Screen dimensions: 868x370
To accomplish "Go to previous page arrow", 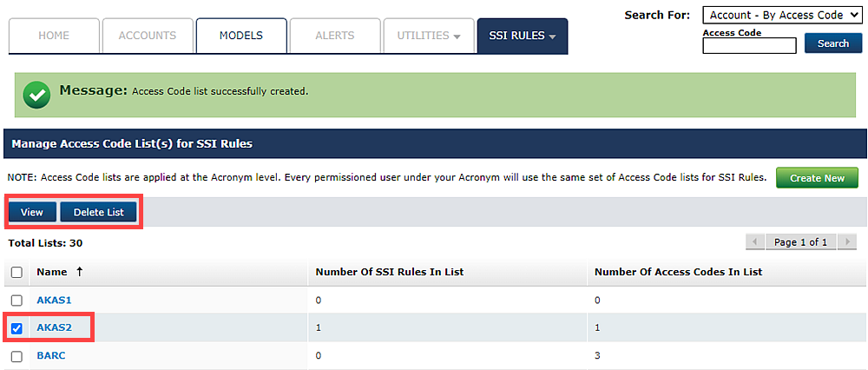I will 755,241.
